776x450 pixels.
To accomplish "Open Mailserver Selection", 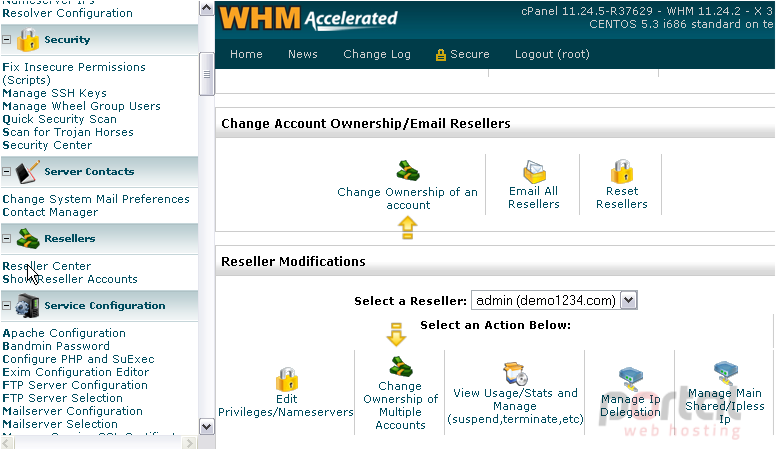I will 60,424.
